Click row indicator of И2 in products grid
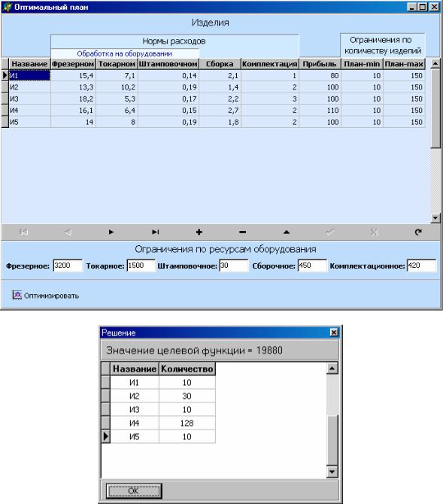Screen dimensions: 443x504 click(x=5, y=87)
